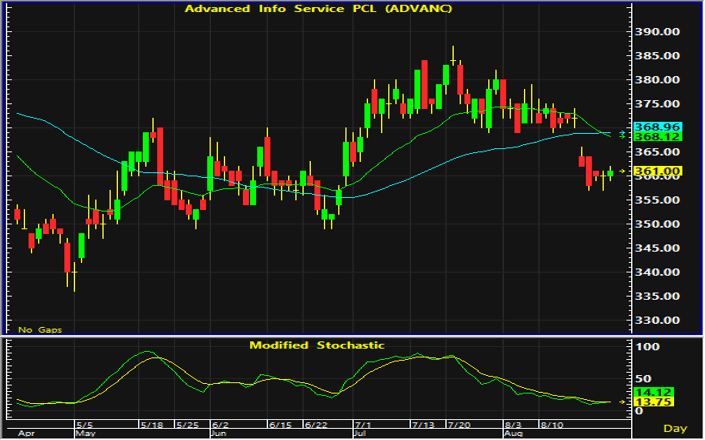Click the 355.00 price axis label
Image resolution: width=705 pixels, height=440 pixels.
pos(657,200)
